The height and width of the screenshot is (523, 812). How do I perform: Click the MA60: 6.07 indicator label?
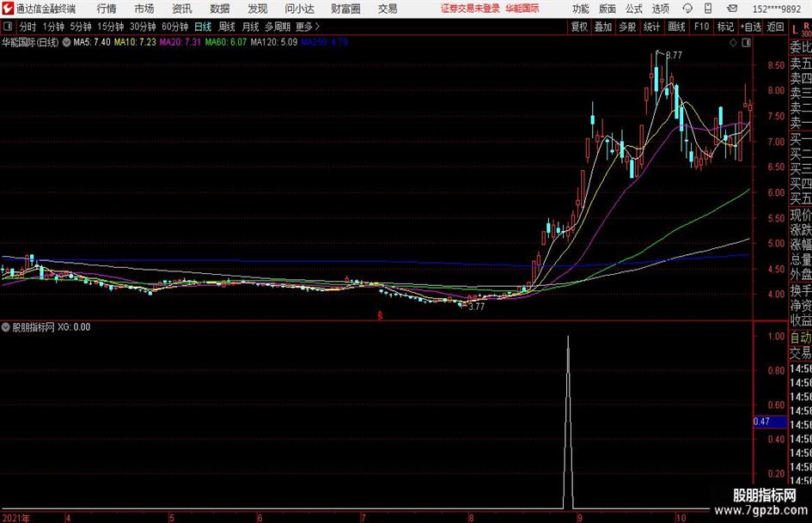coord(225,42)
